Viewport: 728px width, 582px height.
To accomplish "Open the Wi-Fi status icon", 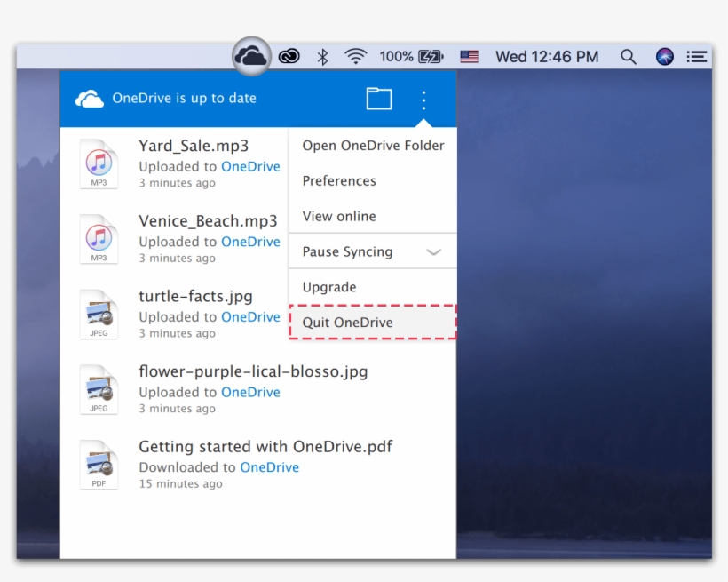I will click(x=355, y=55).
